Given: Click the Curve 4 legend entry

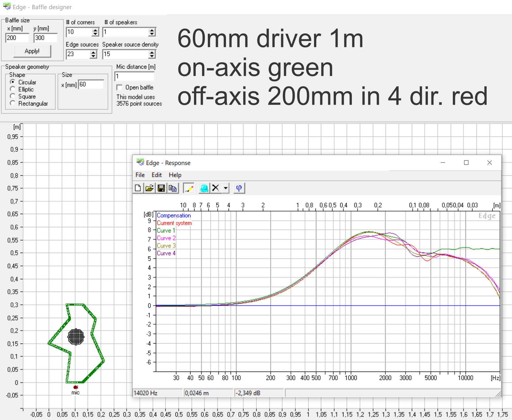Looking at the screenshot, I should [166, 253].
